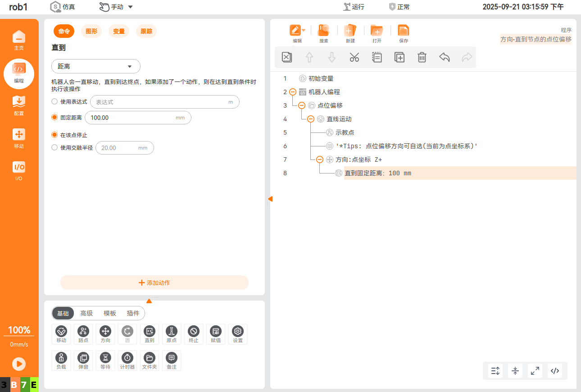This screenshot has width=581, height=392.
Task: Insert a Waypoint (路点) command
Action: (83, 334)
